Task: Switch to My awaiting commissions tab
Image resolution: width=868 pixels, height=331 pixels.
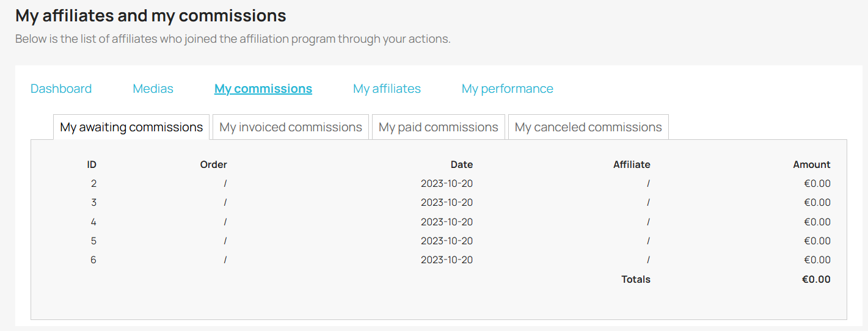Action: [131, 127]
